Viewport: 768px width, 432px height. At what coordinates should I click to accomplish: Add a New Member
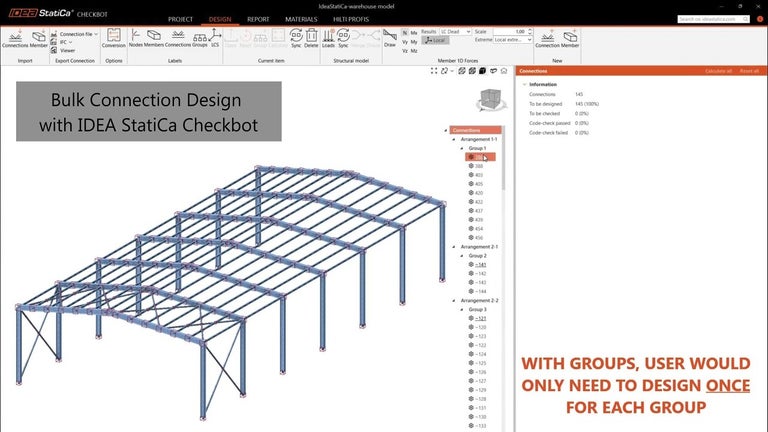[x=570, y=39]
